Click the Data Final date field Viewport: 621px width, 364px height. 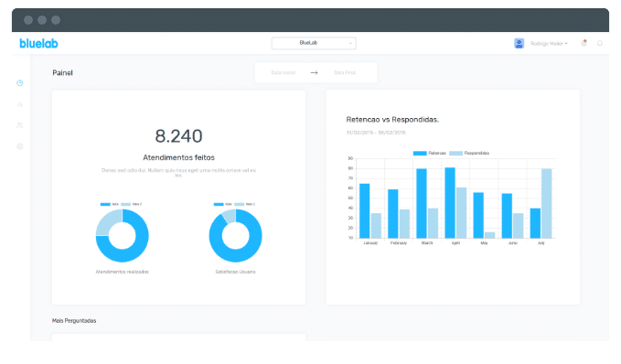[x=345, y=72]
